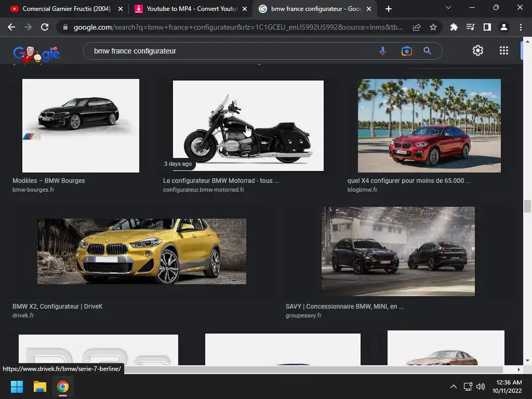
Task: Click configurateur.bmw-motorrad.fr source text
Action: point(204,190)
